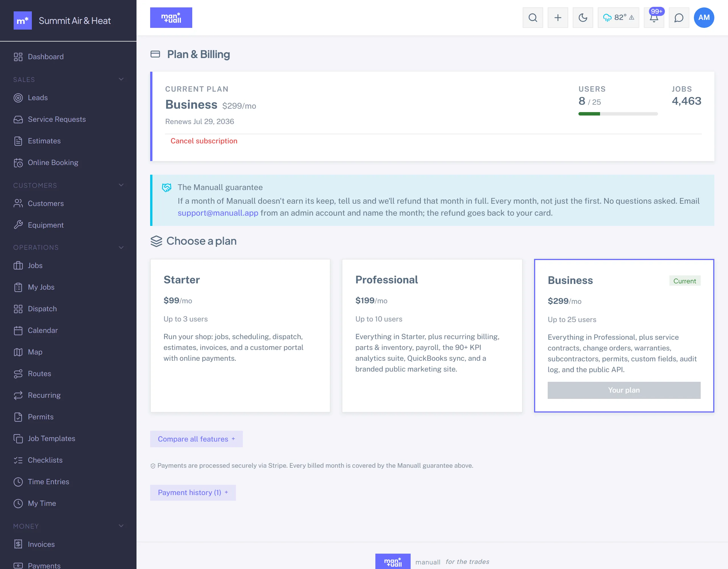
Task: Expand Payment history (1)
Action: point(193,493)
